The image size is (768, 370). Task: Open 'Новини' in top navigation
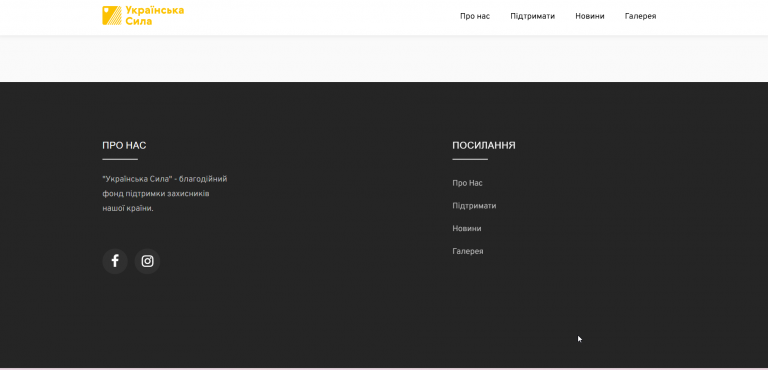[590, 16]
